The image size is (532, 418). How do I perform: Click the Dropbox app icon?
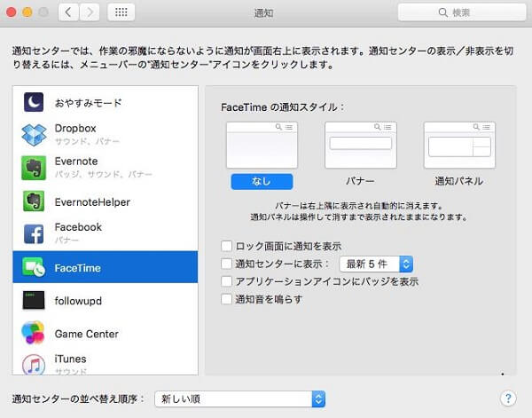(x=34, y=135)
